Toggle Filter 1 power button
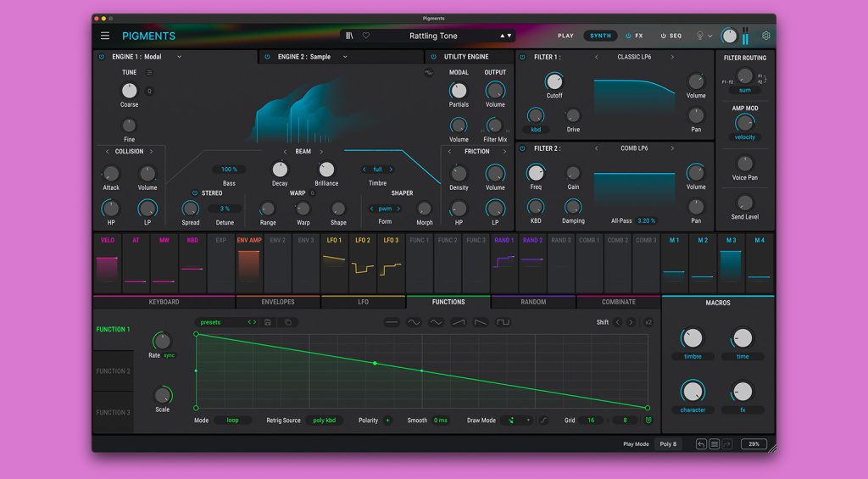 click(522, 57)
